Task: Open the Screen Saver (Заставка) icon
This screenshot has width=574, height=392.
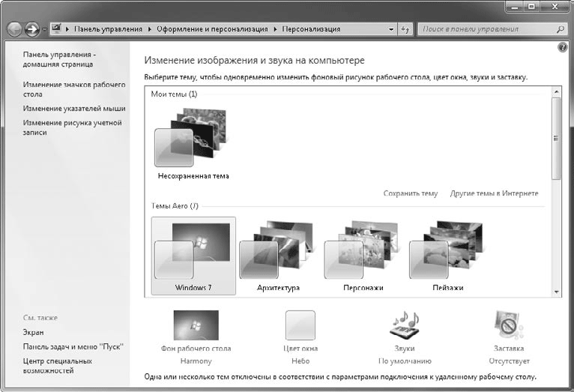Action: pyautogui.click(x=509, y=326)
